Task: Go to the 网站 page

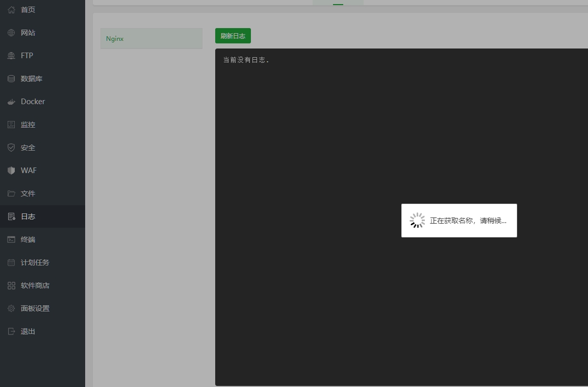Action: pyautogui.click(x=28, y=33)
